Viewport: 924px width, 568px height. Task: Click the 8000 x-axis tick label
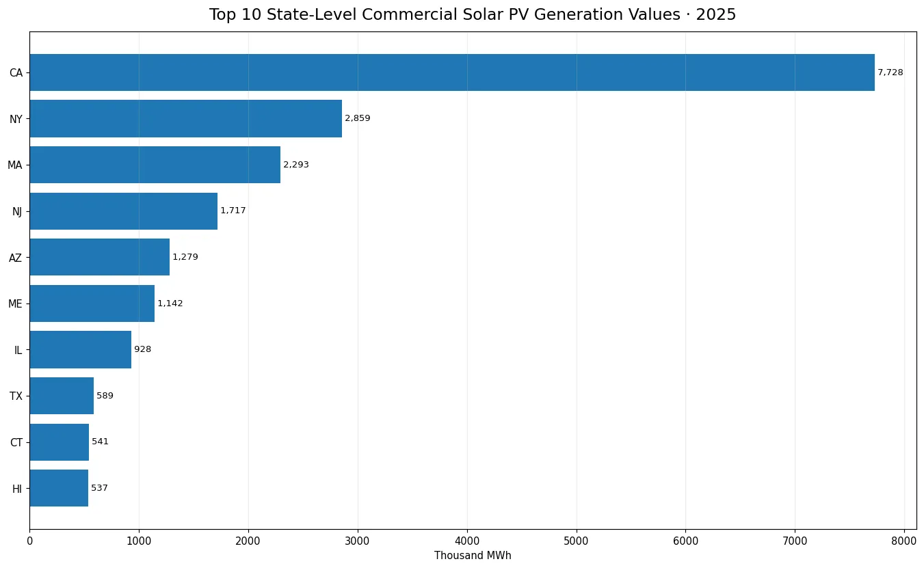pyautogui.click(x=904, y=540)
